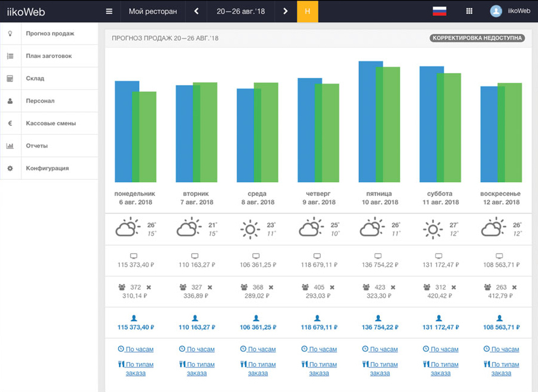Open the План заготовок menu item
The image size is (538, 392).
point(49,56)
